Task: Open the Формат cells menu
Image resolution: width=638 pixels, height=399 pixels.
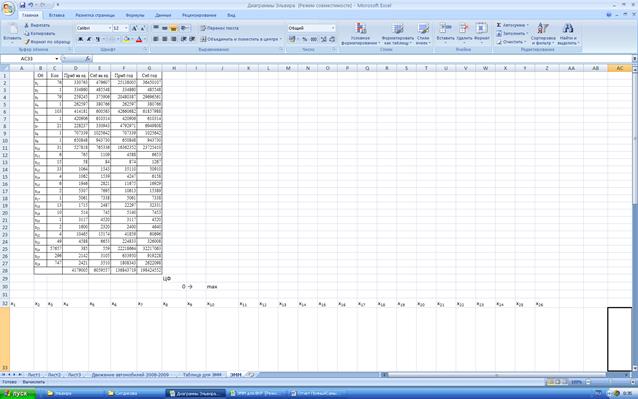Action: [x=481, y=32]
